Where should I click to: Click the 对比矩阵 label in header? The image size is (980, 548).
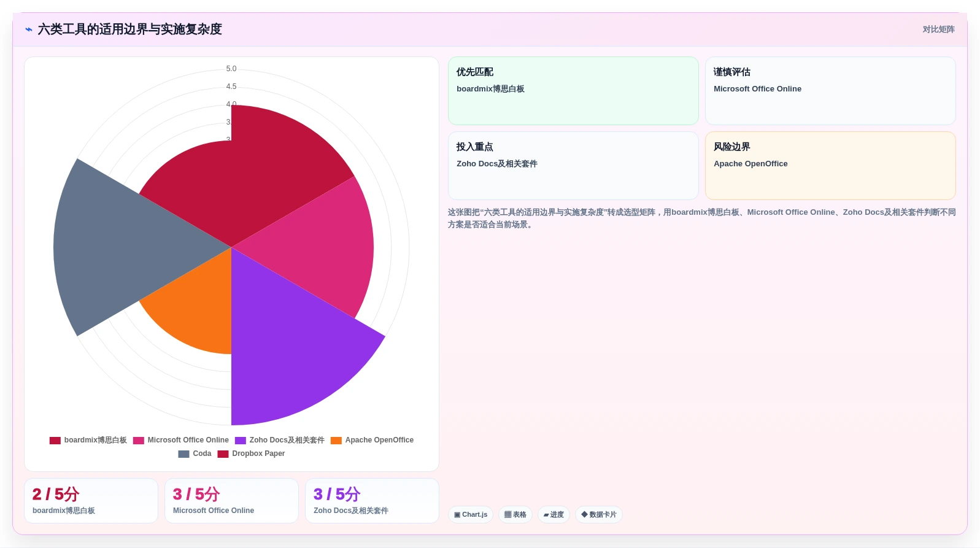click(938, 29)
